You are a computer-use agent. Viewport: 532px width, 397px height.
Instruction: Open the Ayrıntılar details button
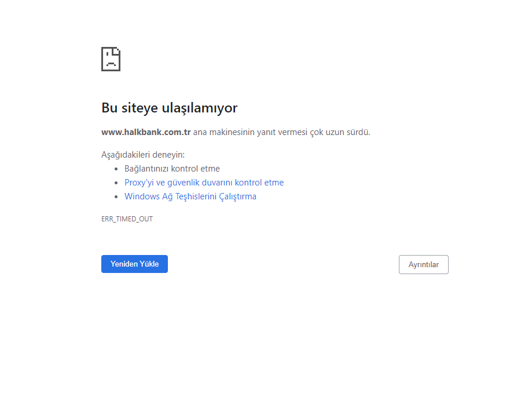point(423,264)
